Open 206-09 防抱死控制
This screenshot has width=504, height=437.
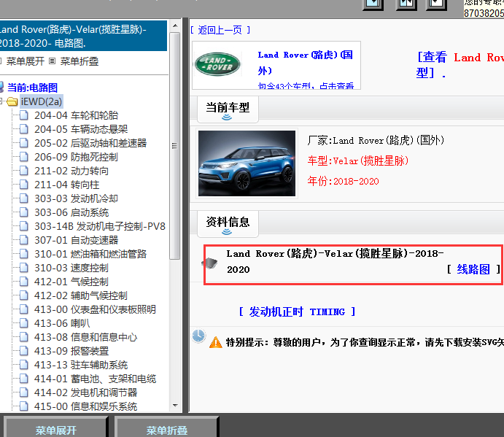(76, 157)
